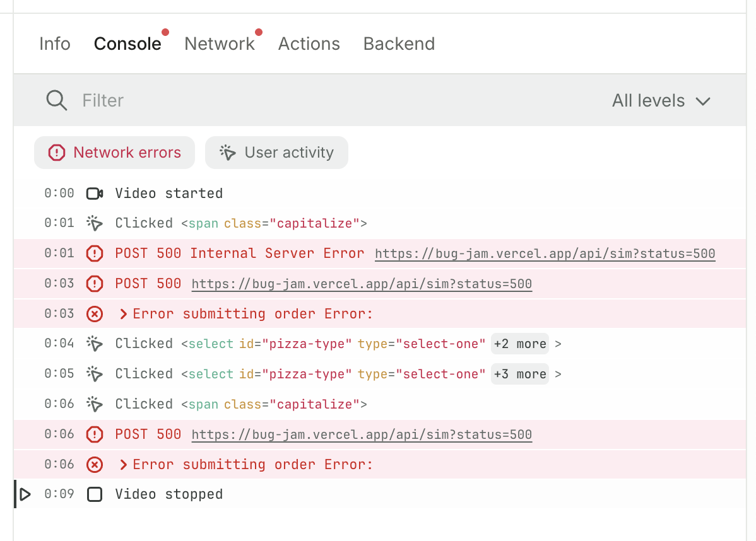
Task: Select the 0:04 Clicked pizza-type select row
Action: click(380, 344)
